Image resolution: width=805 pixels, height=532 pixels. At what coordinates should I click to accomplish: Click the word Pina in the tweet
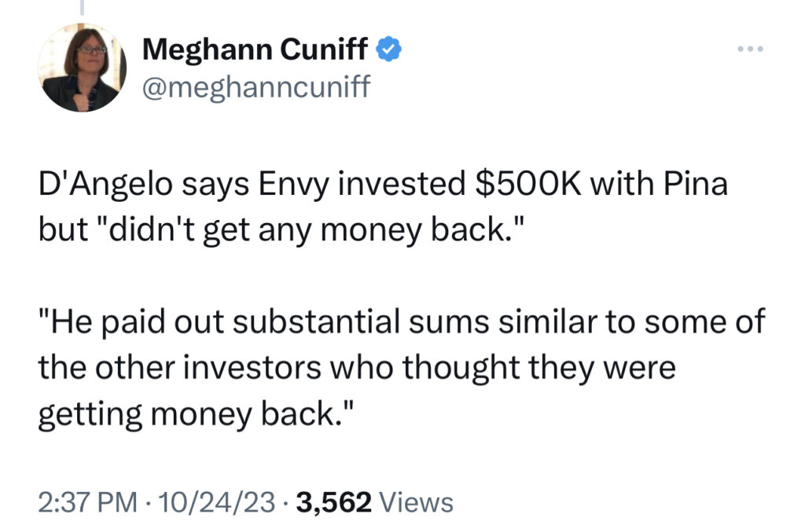coord(697,184)
